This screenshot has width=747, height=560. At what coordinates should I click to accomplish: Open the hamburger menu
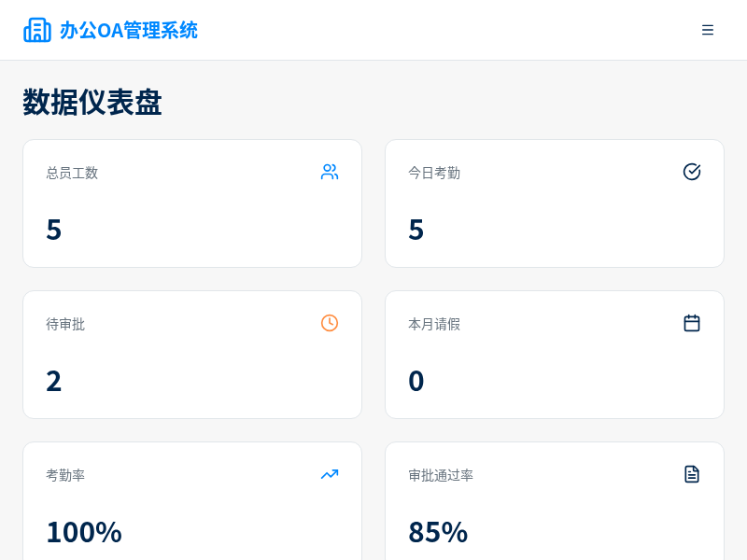click(708, 30)
